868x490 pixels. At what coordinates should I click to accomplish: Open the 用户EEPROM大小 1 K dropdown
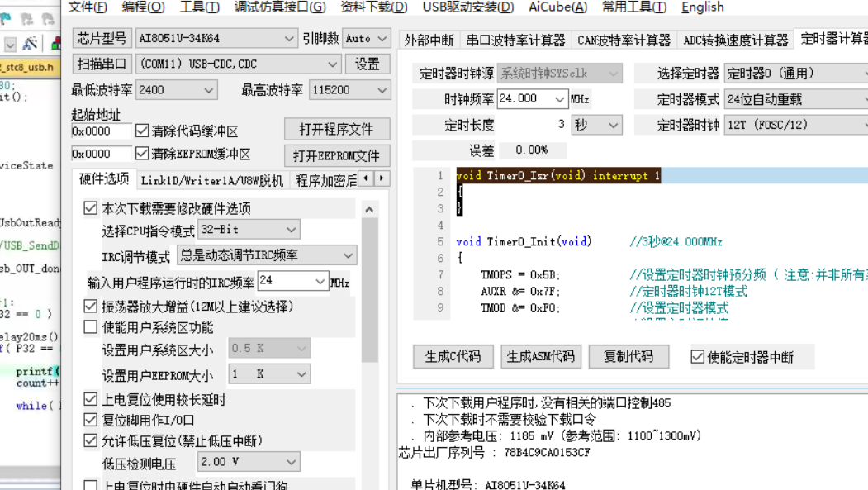click(269, 374)
